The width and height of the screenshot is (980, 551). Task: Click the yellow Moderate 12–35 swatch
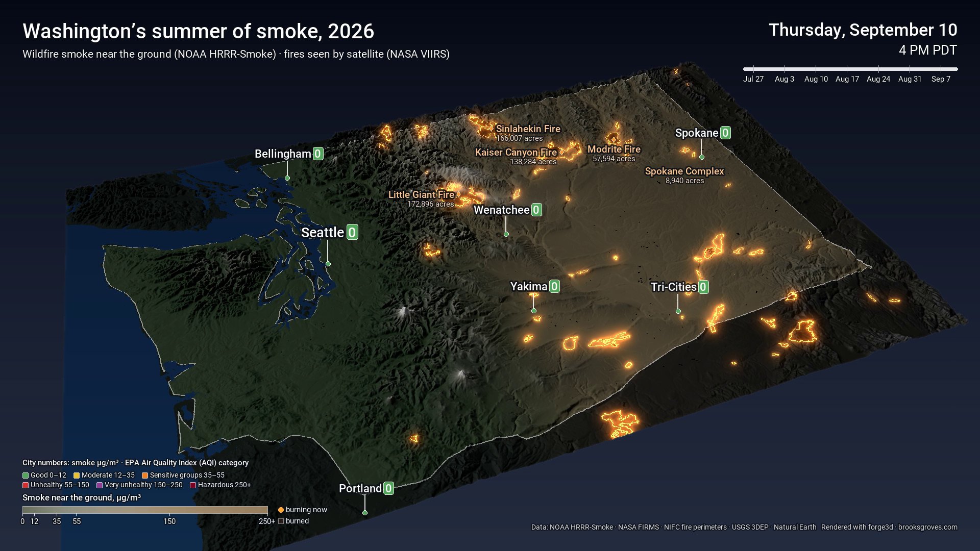(x=77, y=475)
